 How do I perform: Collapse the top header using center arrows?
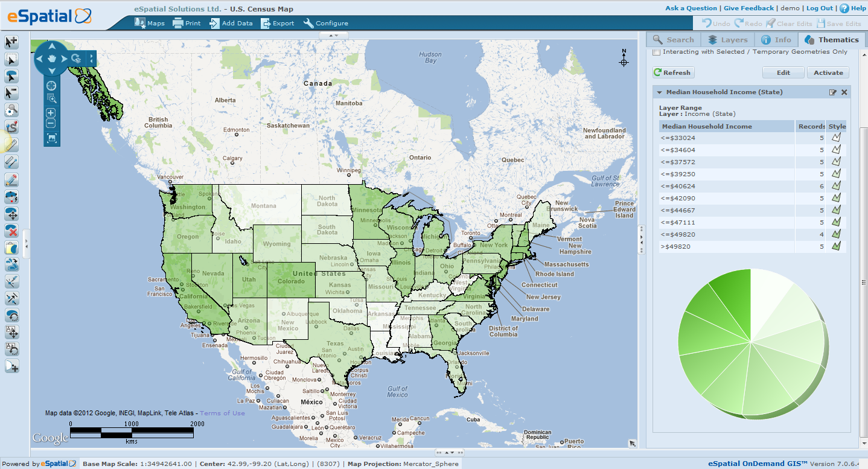coord(334,36)
